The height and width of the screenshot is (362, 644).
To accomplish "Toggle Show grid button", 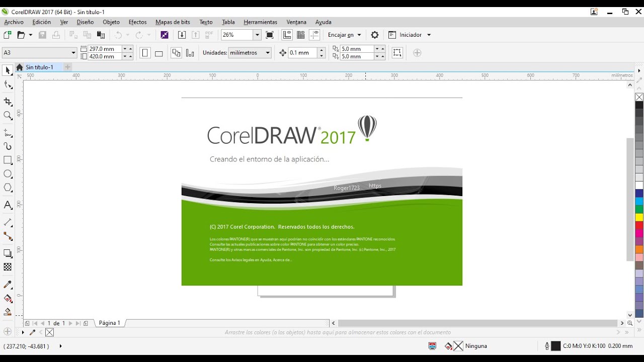I will click(x=301, y=35).
